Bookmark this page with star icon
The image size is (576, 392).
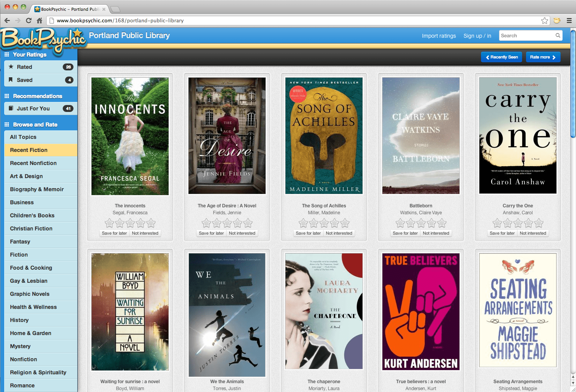[x=544, y=20]
